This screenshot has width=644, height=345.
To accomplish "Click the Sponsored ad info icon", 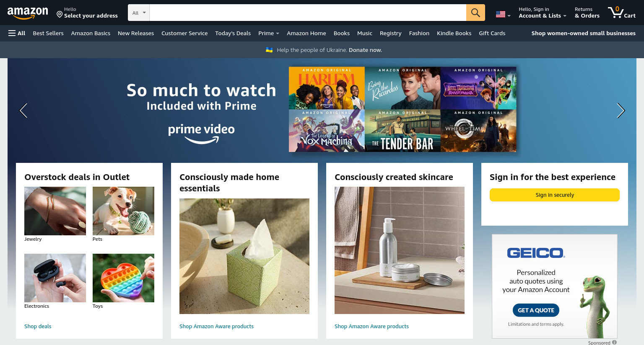I will tap(614, 342).
